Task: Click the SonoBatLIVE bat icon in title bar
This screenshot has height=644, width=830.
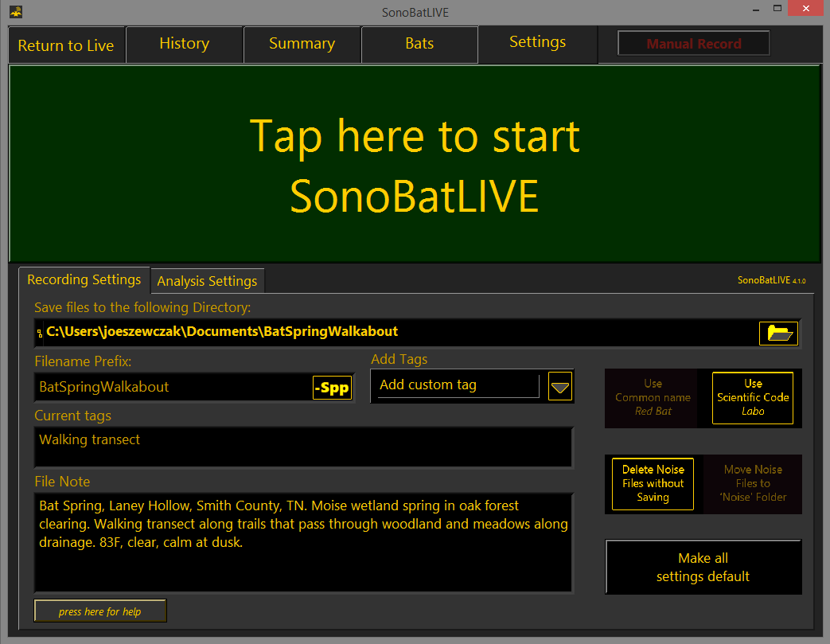Action: pos(15,12)
